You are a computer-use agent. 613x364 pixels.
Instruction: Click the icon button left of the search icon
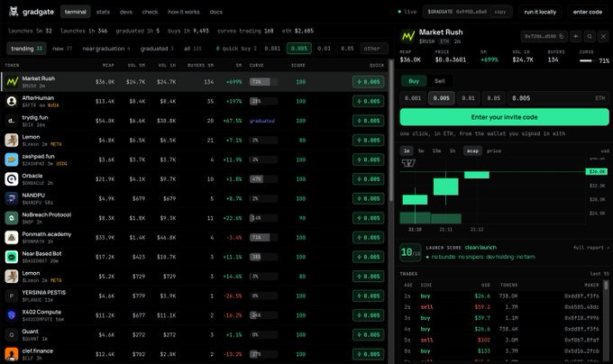(x=575, y=36)
